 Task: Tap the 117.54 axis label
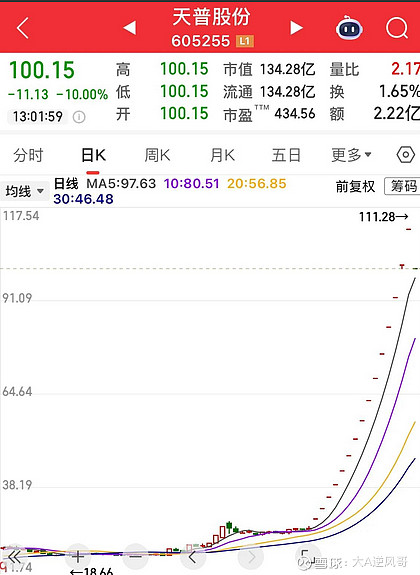click(x=21, y=216)
